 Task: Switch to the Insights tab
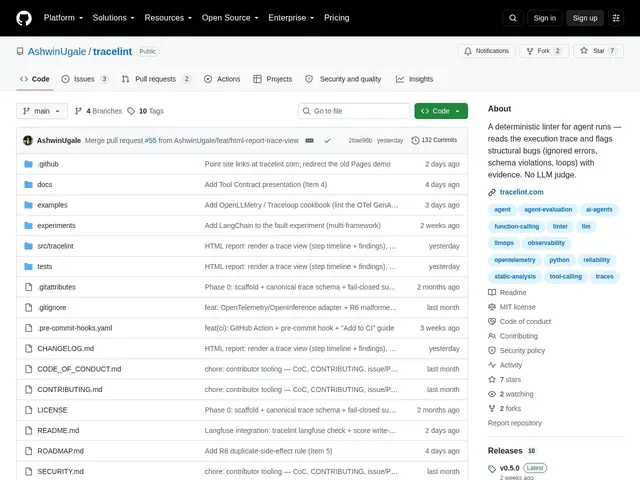pyautogui.click(x=415, y=79)
